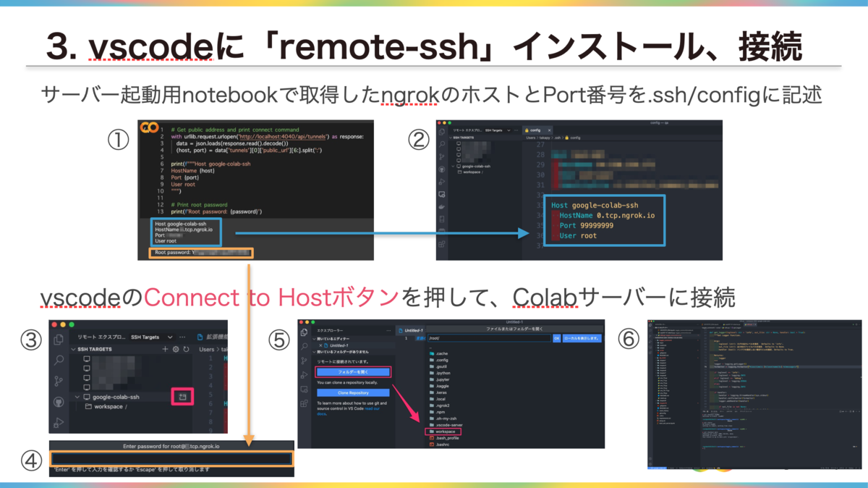
Task: Click the Add SSH Target plus icon
Action: (165, 349)
